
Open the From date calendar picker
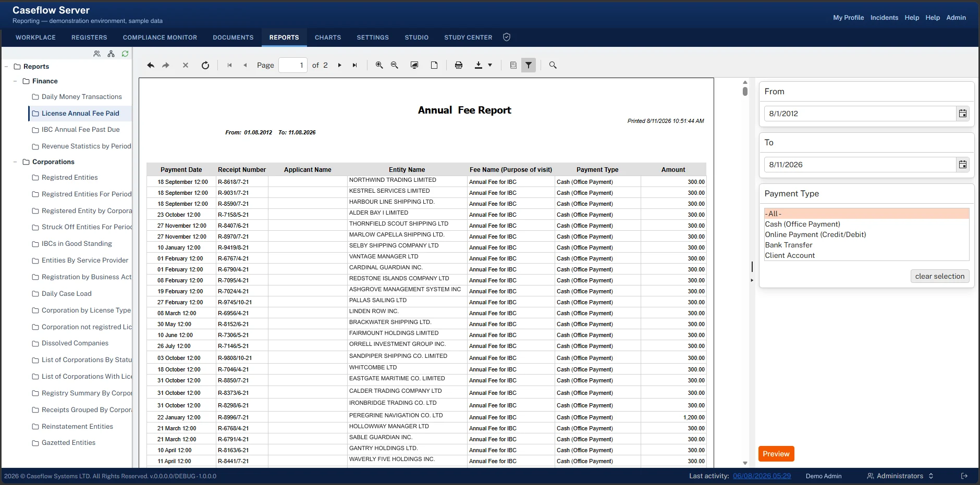963,114
